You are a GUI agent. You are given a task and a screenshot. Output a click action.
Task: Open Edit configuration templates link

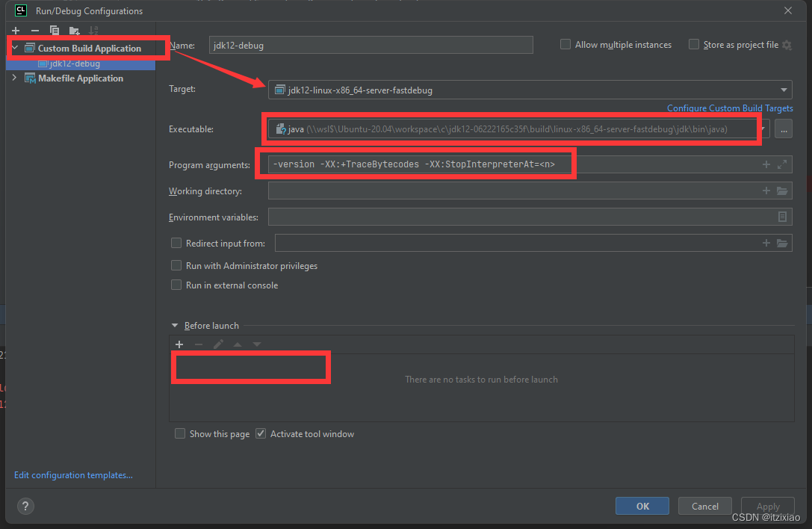(73, 475)
